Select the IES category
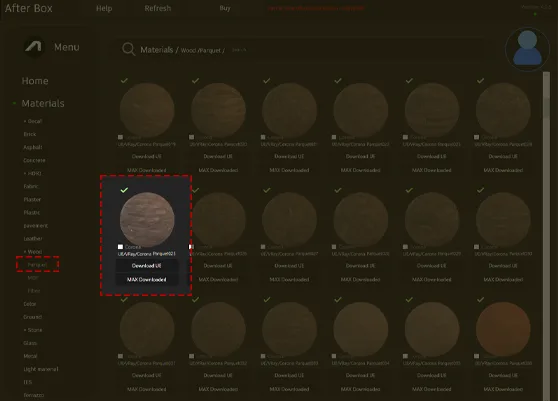The image size is (558, 401). [27, 382]
